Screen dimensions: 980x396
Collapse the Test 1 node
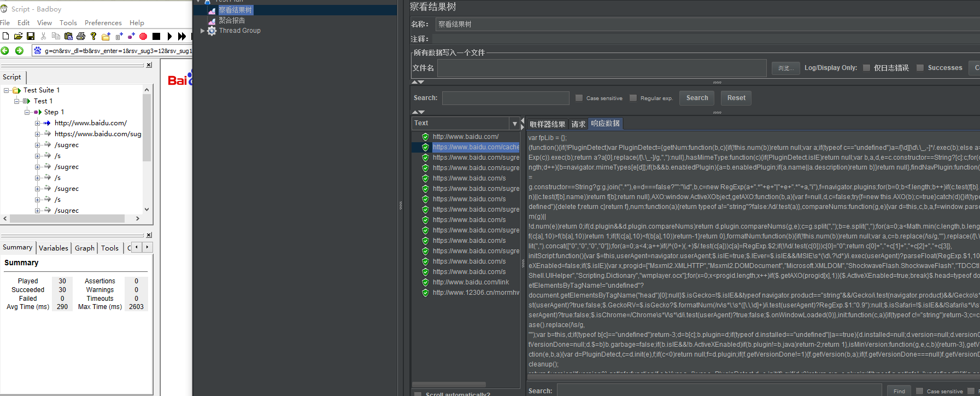(x=17, y=101)
